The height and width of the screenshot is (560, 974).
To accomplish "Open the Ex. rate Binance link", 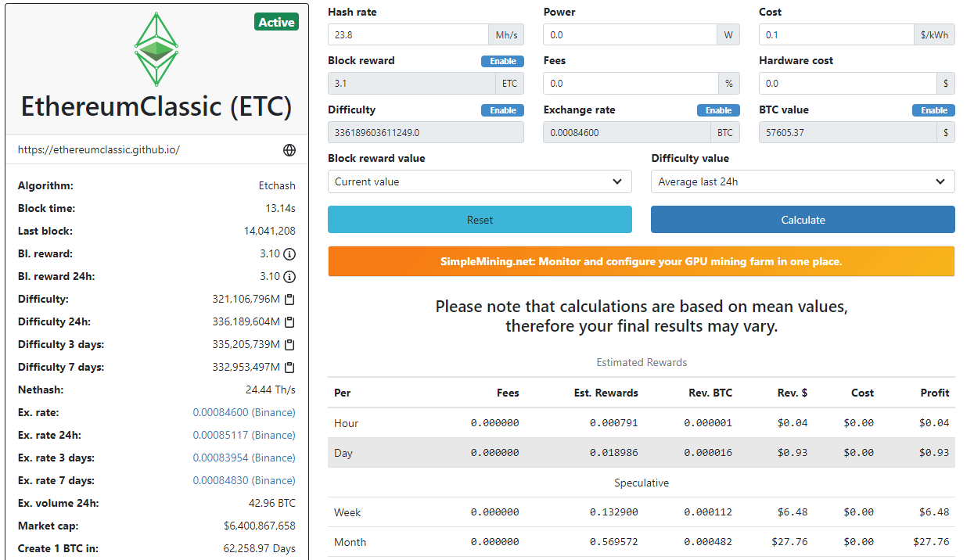I will (244, 413).
